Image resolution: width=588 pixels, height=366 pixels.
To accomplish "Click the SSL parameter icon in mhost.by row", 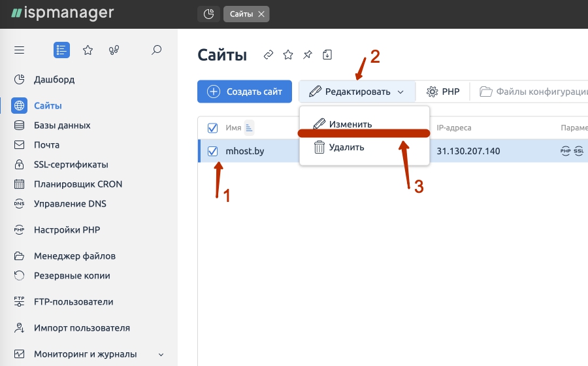I will pyautogui.click(x=579, y=151).
